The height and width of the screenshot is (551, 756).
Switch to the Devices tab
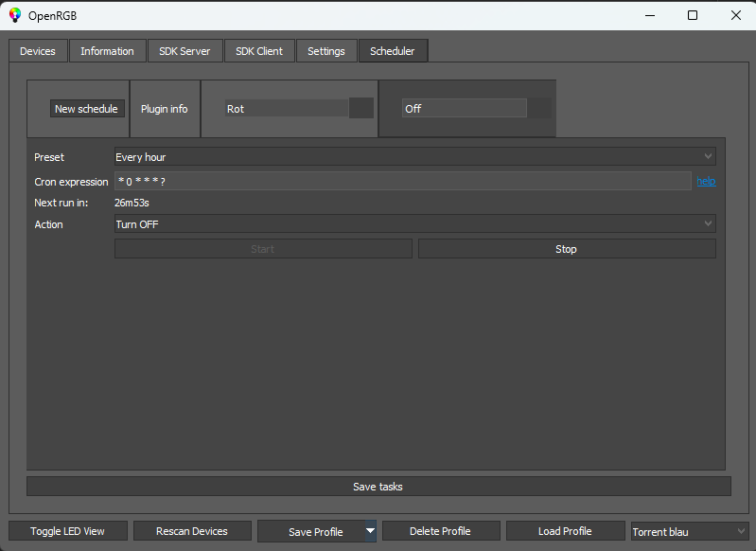(x=38, y=51)
